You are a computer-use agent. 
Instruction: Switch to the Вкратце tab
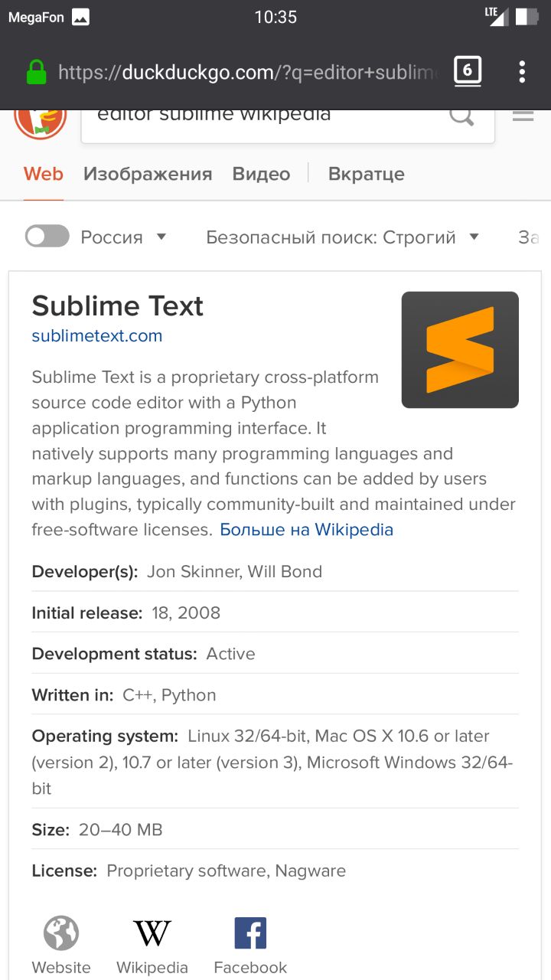(x=366, y=175)
